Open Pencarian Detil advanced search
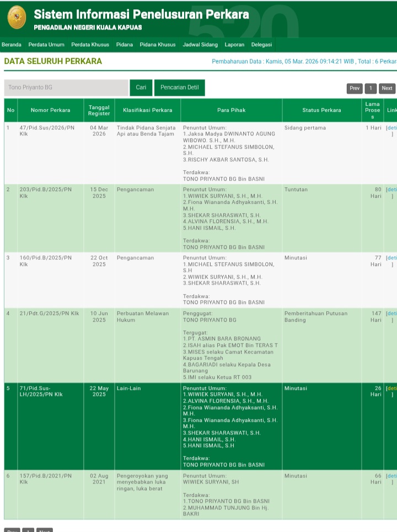Screen dimensions: 397x532 click(179, 88)
